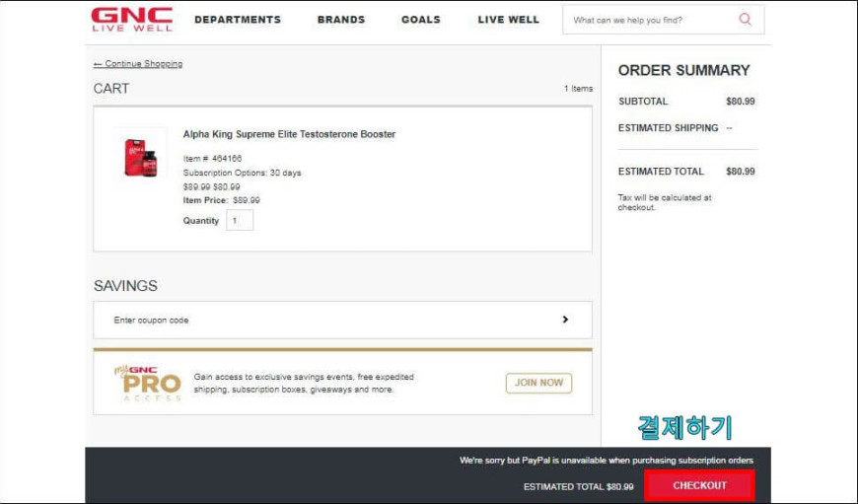Click the Quantity input box
Screen dimensions: 858x504
click(x=240, y=221)
